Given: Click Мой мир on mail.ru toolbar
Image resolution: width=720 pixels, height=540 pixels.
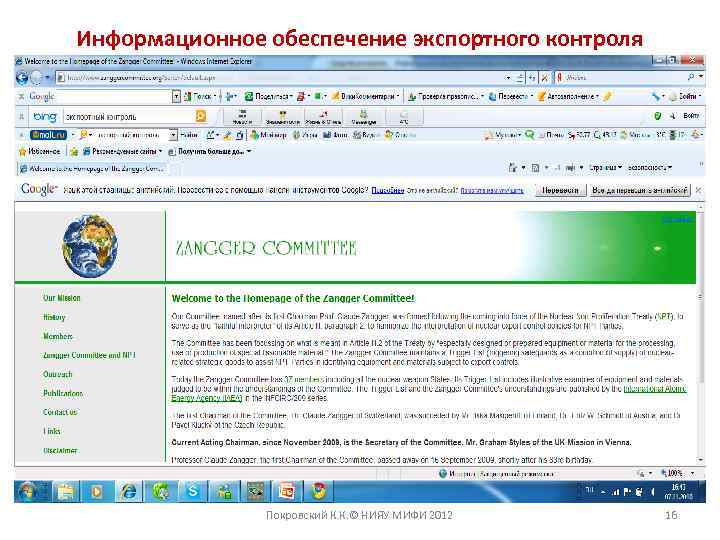Looking at the screenshot, I should click(x=269, y=135).
